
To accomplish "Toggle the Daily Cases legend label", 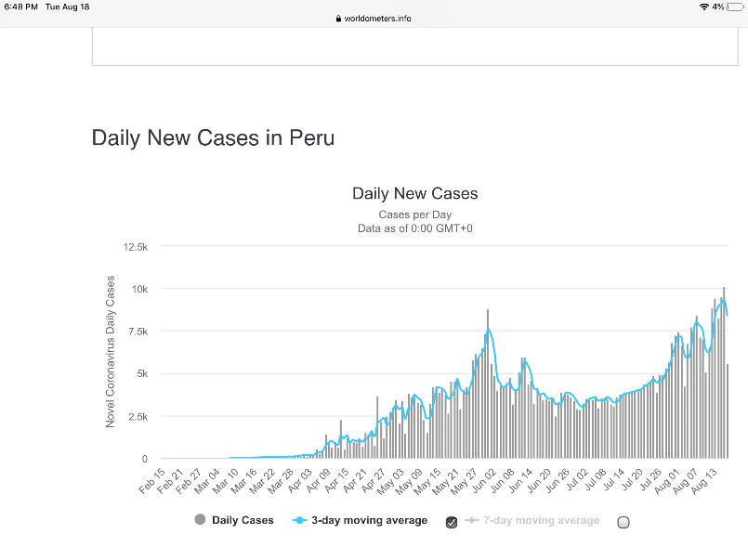I will (243, 520).
